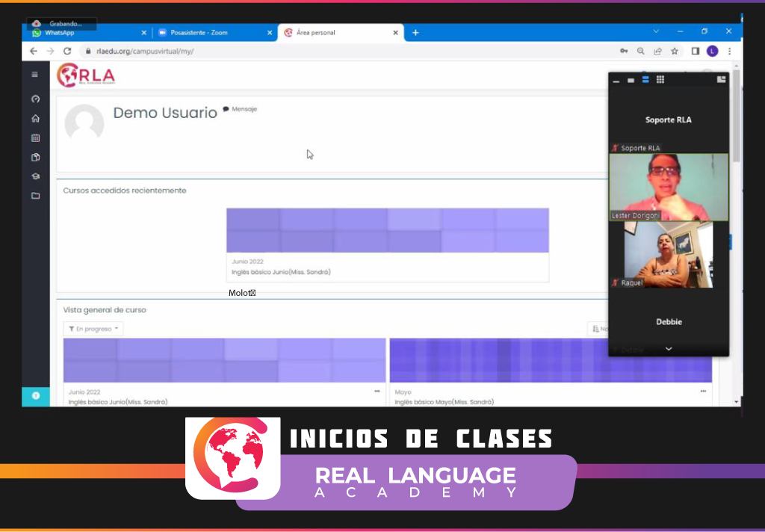Open the calendar icon in sidebar
Screen dimensions: 765x532
[35, 138]
